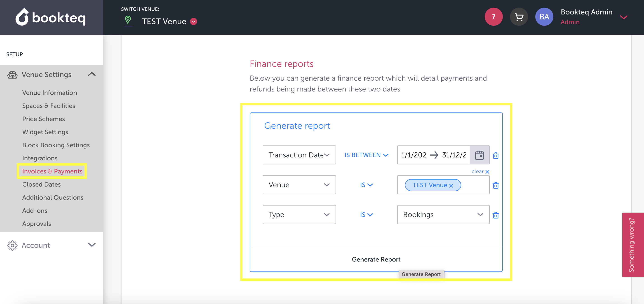
Task: Go to Spaces & Facilities
Action: tap(49, 106)
